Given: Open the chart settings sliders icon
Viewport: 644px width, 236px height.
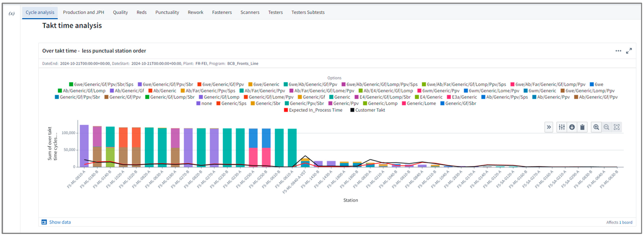Looking at the screenshot, I should [561, 127].
